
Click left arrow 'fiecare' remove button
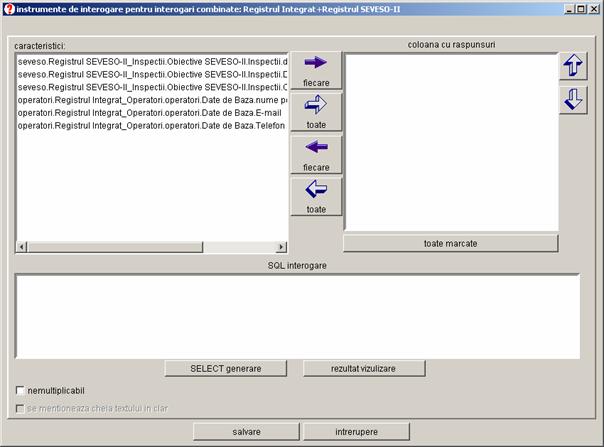316,155
